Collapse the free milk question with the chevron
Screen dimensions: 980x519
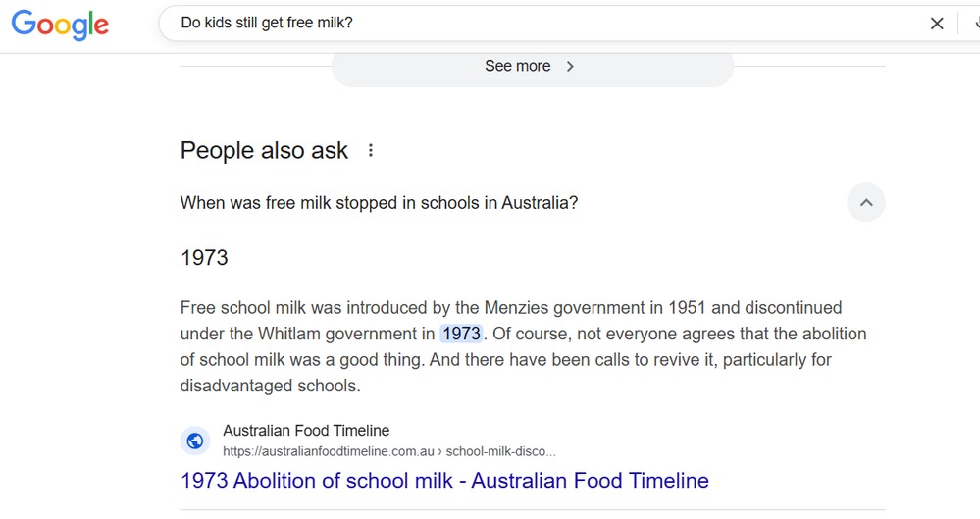click(865, 203)
